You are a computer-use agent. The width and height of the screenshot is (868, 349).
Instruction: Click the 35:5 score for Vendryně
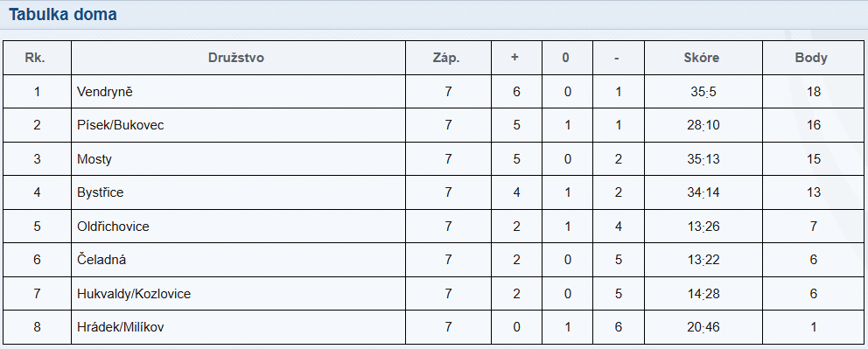point(703,92)
